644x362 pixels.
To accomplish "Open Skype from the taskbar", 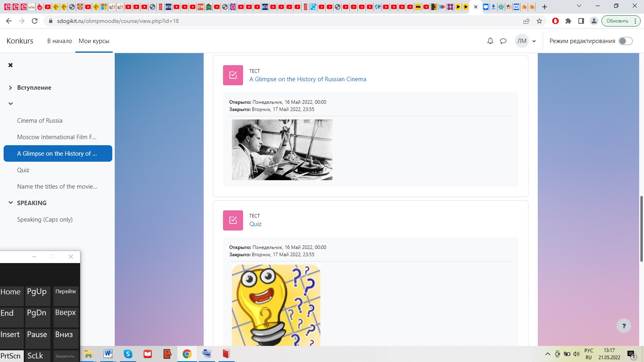I will (128, 354).
